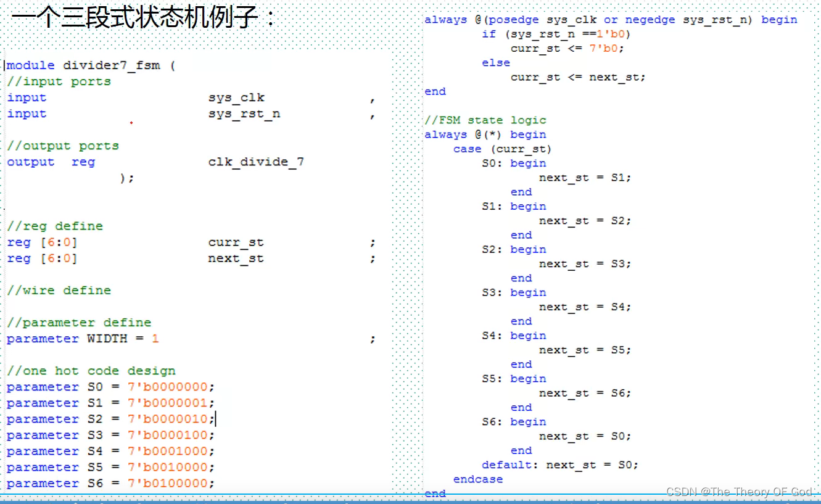Click the next_st = S5 assignment
821x504 pixels.
pyautogui.click(x=585, y=350)
